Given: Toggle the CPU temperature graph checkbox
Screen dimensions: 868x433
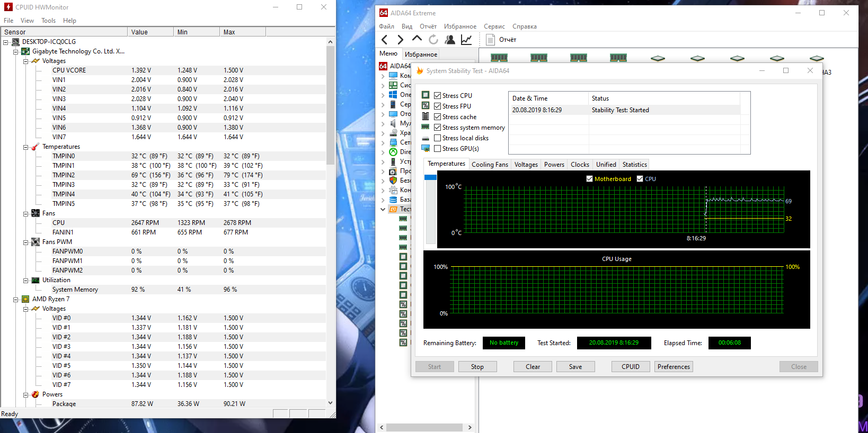Looking at the screenshot, I should click(x=640, y=179).
